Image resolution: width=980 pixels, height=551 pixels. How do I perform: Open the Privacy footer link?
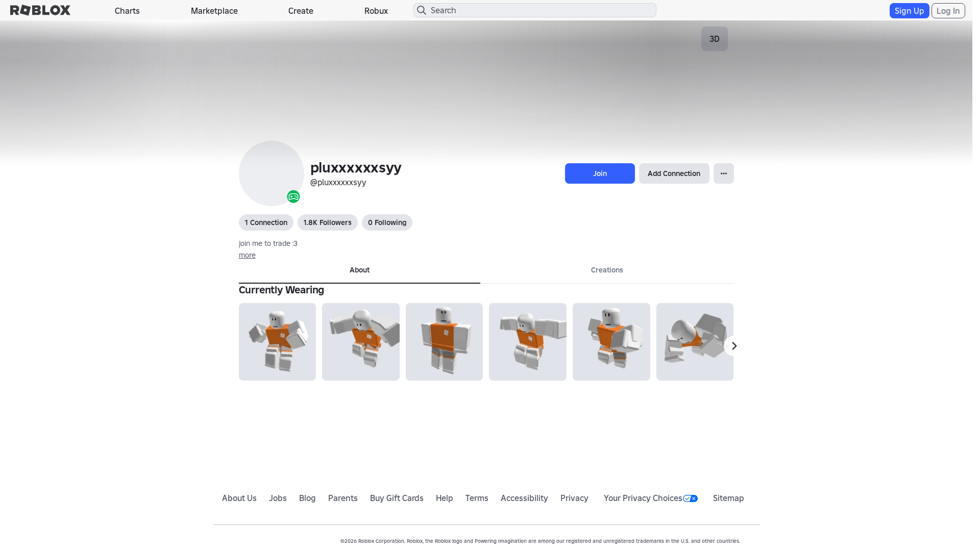574,498
